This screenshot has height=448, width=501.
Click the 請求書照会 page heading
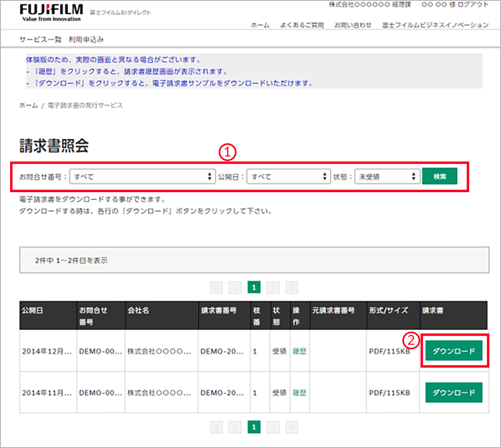tap(54, 146)
